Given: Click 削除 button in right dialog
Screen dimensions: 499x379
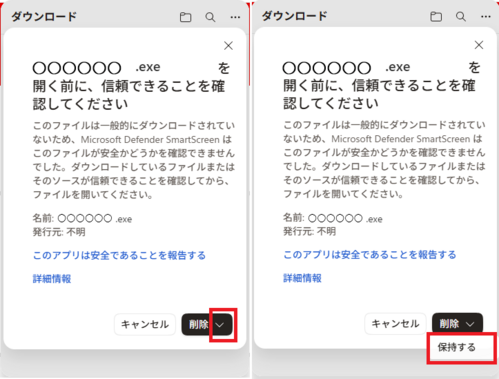Looking at the screenshot, I should 448,324.
